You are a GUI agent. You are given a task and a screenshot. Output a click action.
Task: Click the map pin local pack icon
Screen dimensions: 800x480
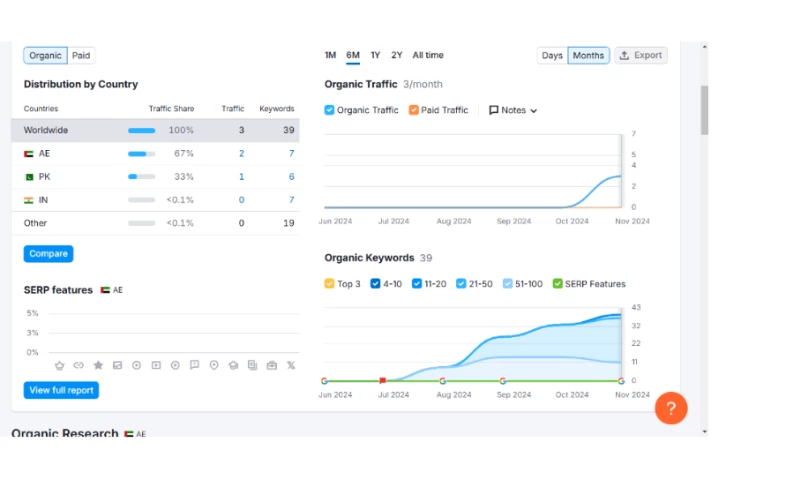click(x=214, y=366)
